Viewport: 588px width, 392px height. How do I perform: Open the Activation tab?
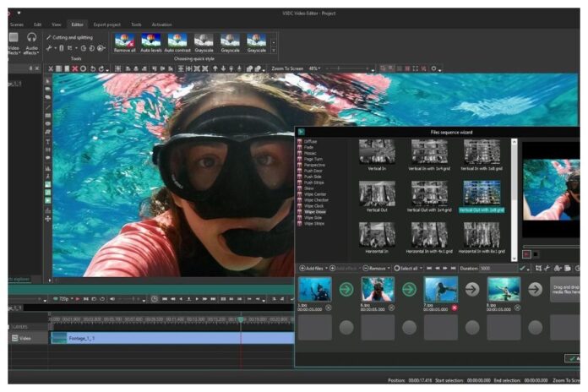[x=161, y=24]
